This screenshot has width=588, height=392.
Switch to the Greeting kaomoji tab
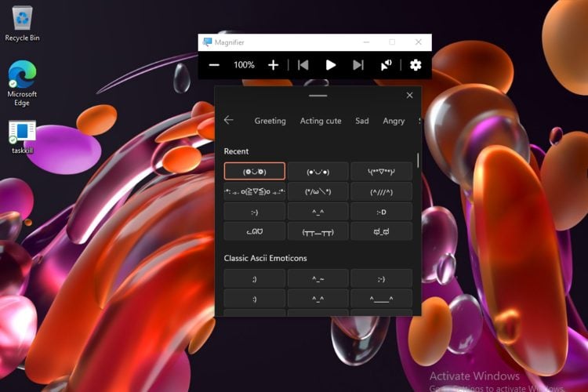pyautogui.click(x=270, y=121)
